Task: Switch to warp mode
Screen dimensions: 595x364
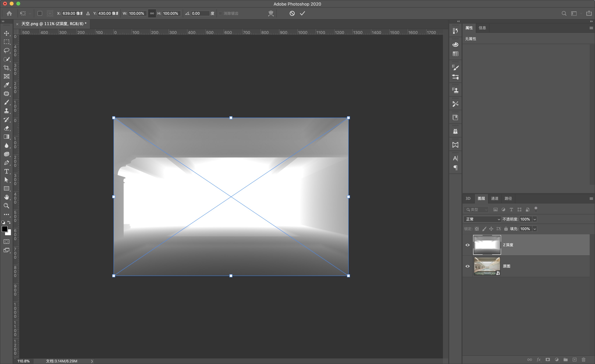Action: [271, 13]
